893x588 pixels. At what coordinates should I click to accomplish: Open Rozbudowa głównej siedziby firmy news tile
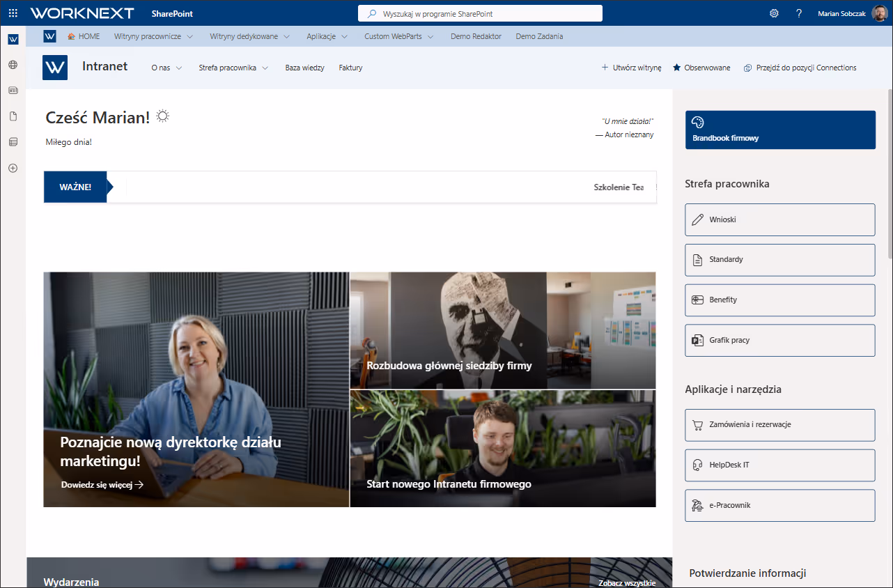[503, 330]
